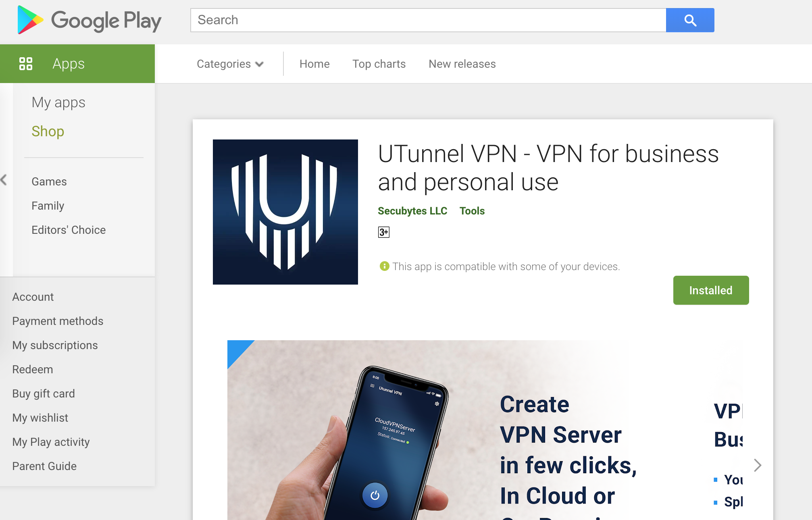Click the age rating 3+ badge icon
The width and height of the screenshot is (812, 520).
[x=383, y=231]
